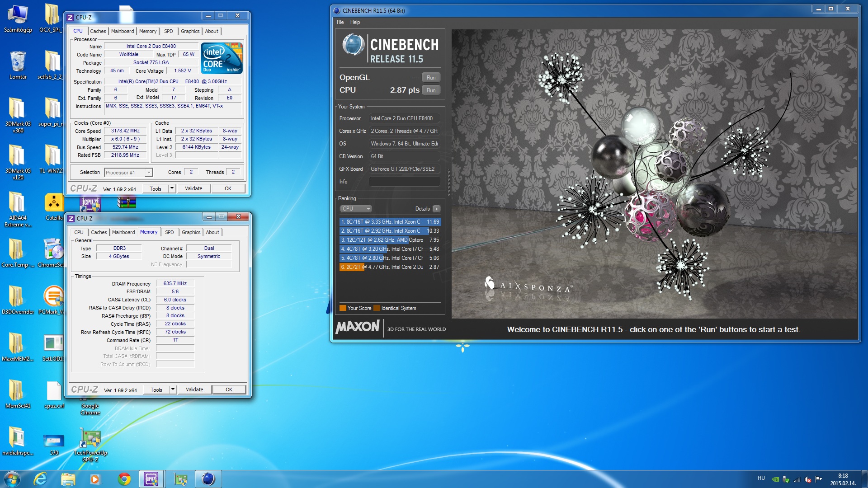Click the Details arrow in Cinebench Ranking
This screenshot has width=868, height=488.
point(436,209)
